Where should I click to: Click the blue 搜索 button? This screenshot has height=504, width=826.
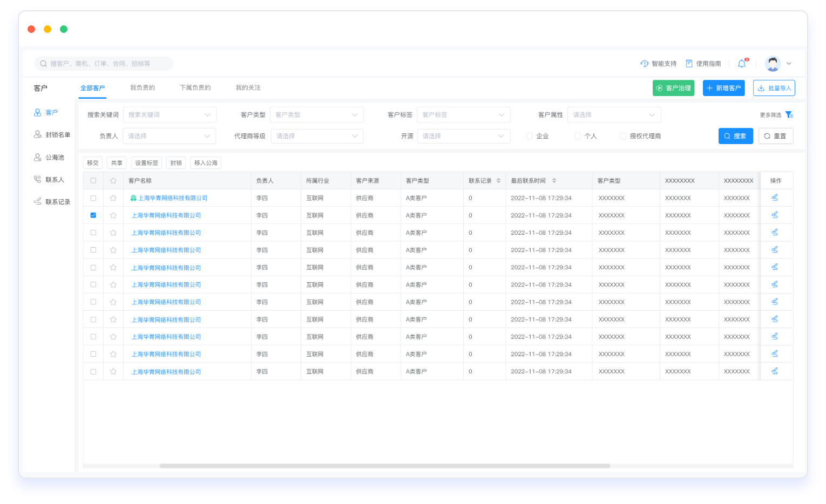tap(735, 136)
